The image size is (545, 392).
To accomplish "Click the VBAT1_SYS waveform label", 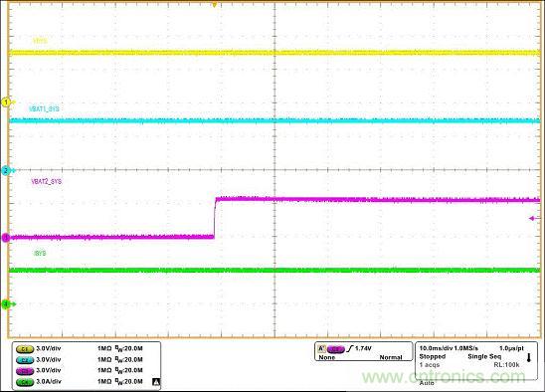I will click(x=44, y=109).
